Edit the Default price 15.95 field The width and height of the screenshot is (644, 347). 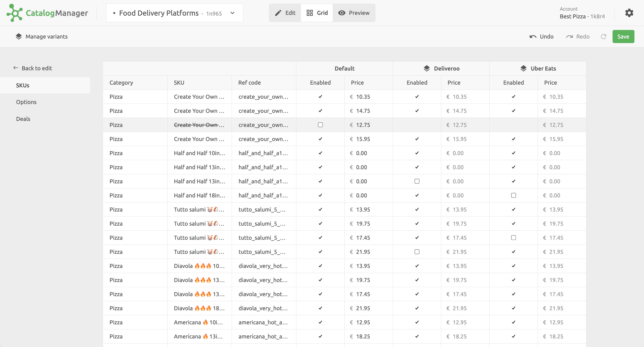pos(369,139)
